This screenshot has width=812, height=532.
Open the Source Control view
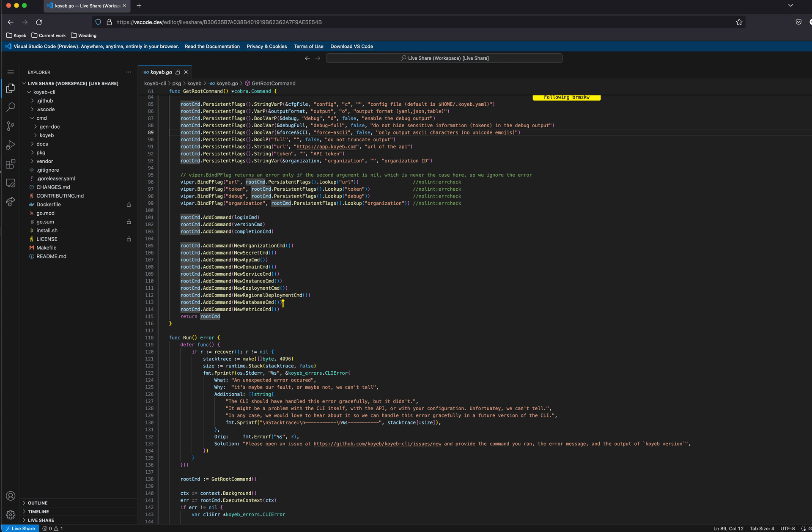(11, 126)
